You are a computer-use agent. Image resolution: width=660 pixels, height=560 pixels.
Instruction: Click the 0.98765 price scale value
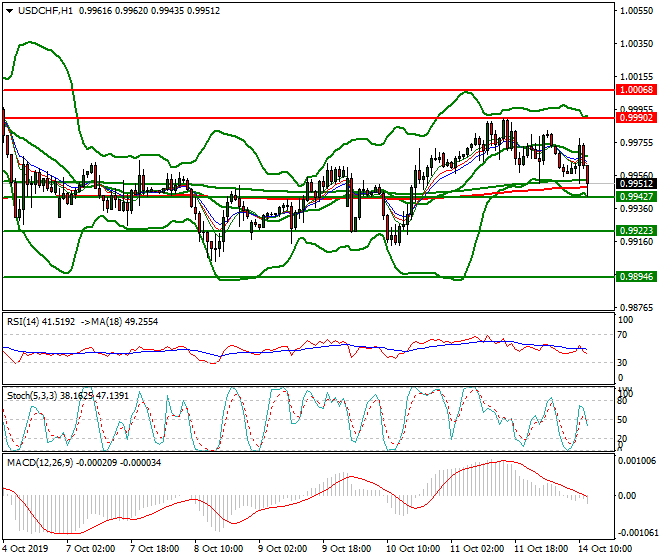click(x=636, y=307)
